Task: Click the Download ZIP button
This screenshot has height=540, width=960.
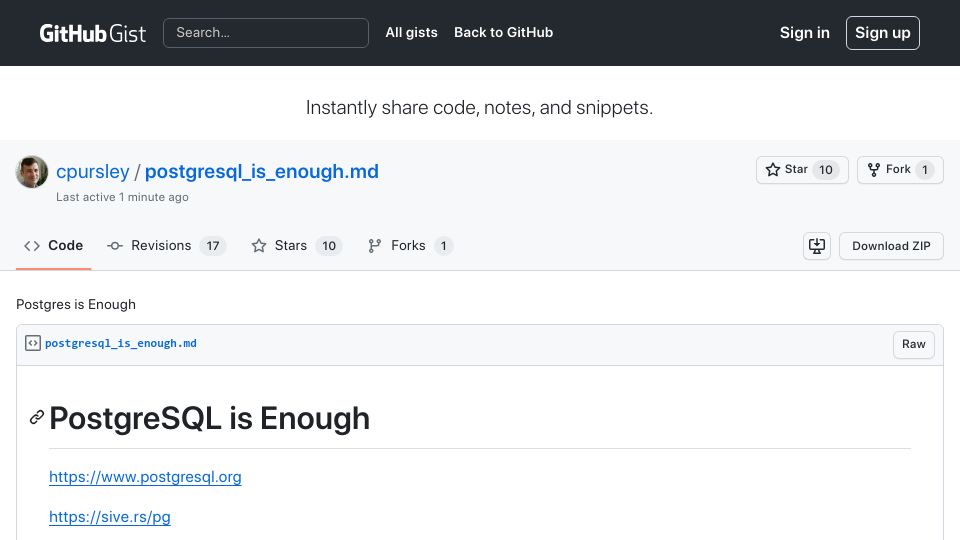Action: click(x=891, y=246)
